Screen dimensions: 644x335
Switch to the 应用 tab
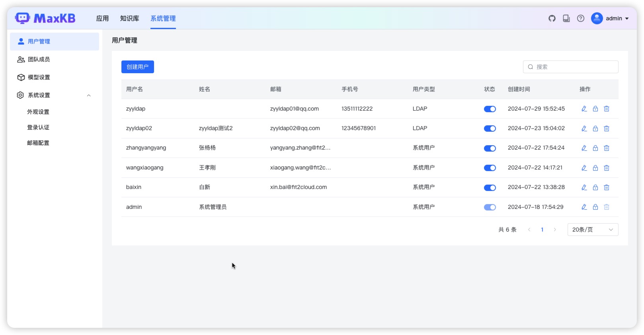pyautogui.click(x=102, y=18)
